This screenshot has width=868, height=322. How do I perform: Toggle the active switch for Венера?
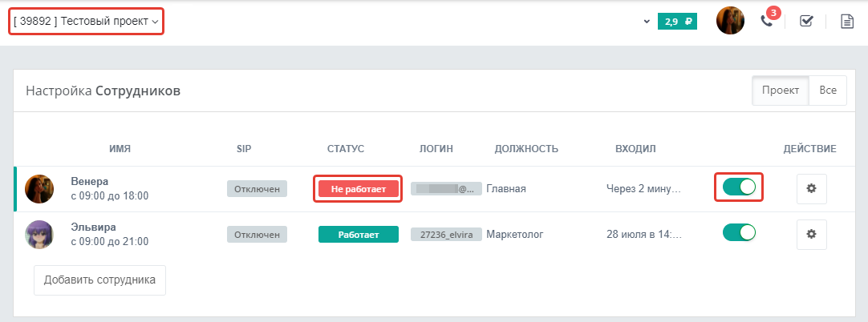pos(739,187)
